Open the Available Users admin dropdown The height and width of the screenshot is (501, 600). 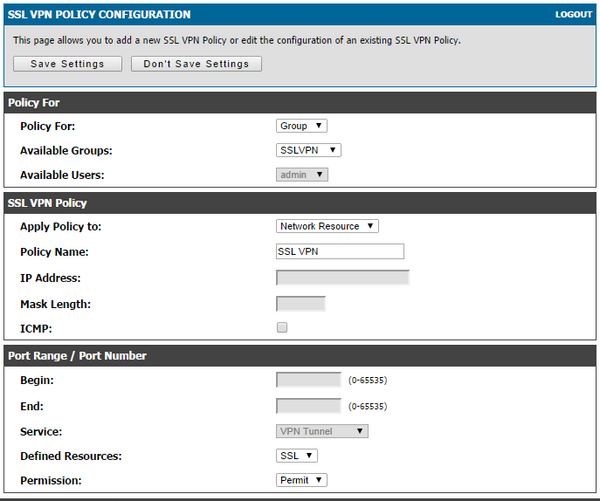[302, 175]
